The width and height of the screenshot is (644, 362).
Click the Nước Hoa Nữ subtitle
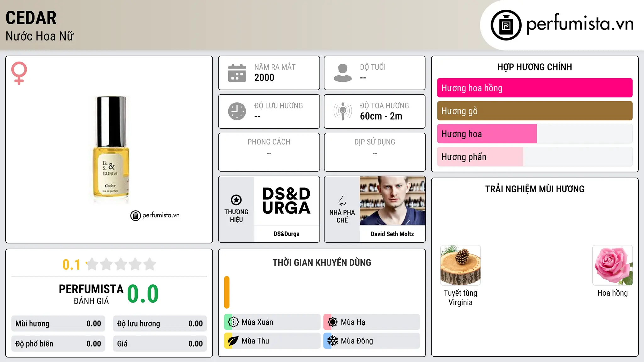pyautogui.click(x=40, y=36)
